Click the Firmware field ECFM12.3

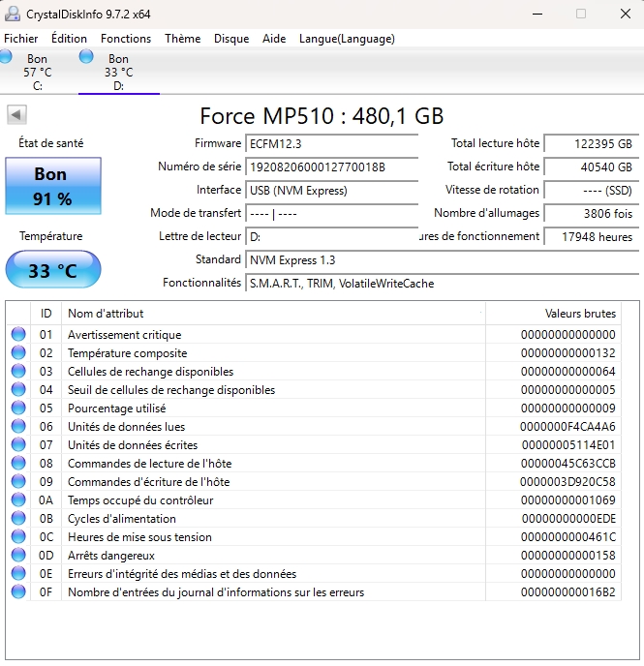click(x=331, y=143)
